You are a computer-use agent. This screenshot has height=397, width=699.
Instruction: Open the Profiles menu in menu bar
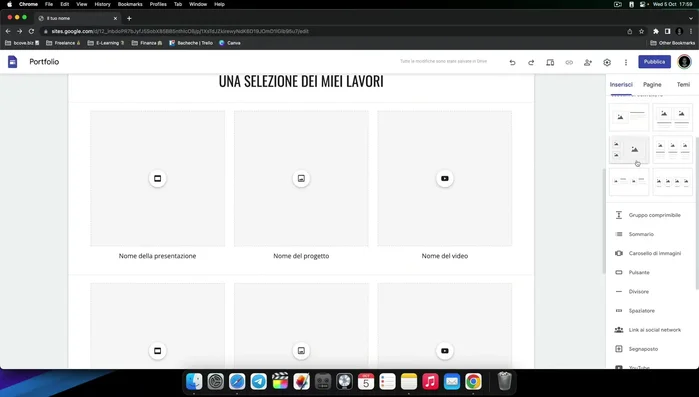(x=158, y=4)
